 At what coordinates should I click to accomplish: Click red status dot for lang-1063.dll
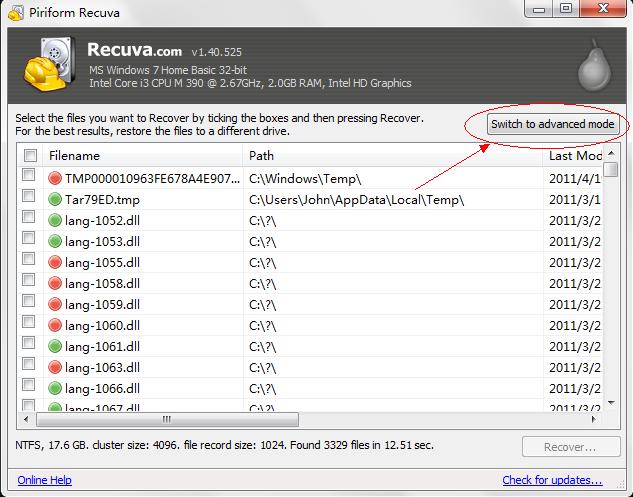click(54, 367)
